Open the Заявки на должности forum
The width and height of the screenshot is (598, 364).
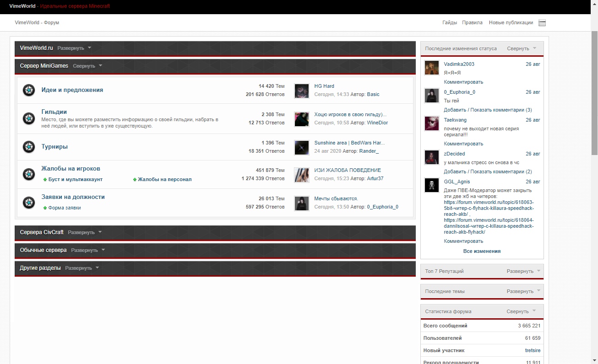[73, 197]
